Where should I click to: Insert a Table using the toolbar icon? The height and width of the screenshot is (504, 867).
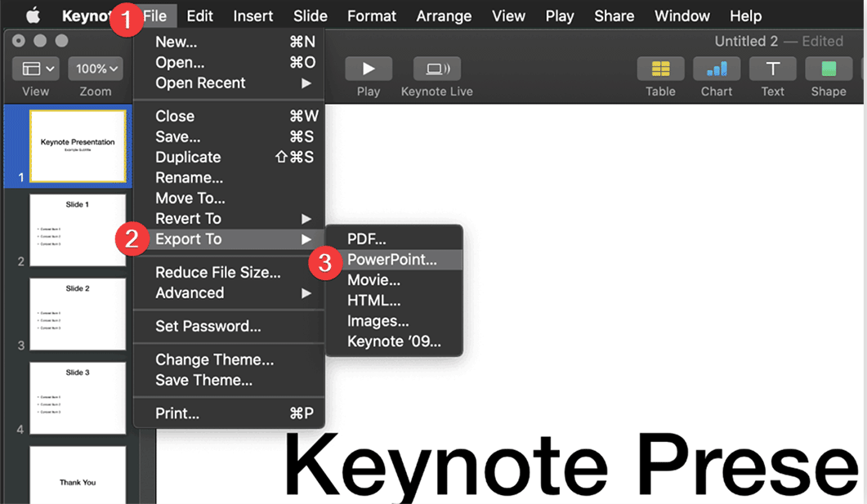pos(660,69)
